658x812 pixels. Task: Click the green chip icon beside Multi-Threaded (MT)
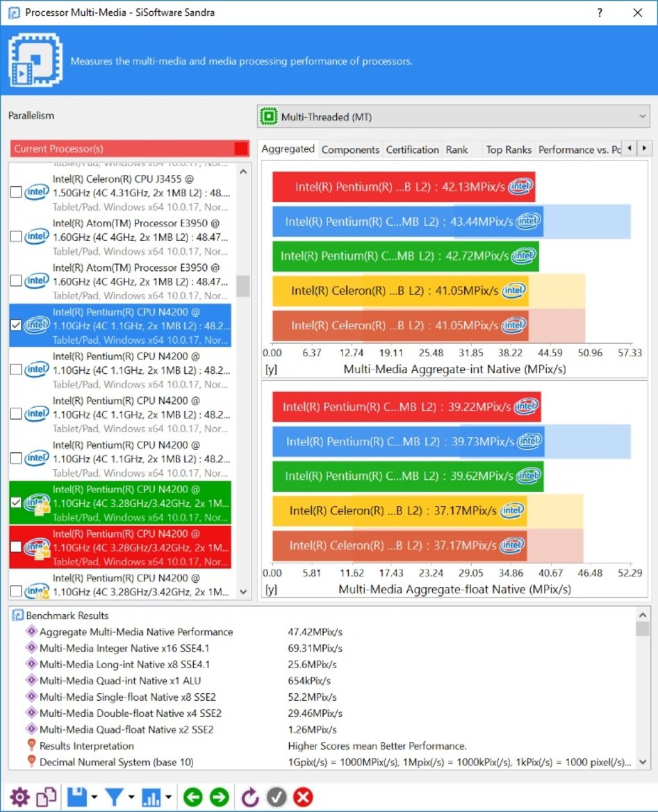click(268, 117)
